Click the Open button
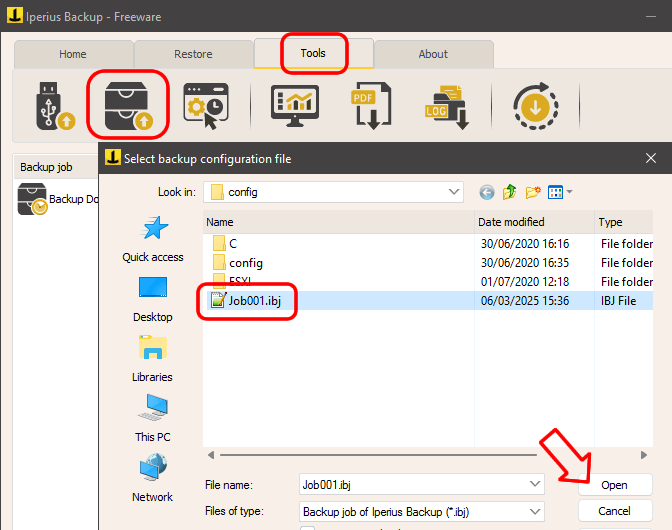The width and height of the screenshot is (672, 530). click(615, 485)
